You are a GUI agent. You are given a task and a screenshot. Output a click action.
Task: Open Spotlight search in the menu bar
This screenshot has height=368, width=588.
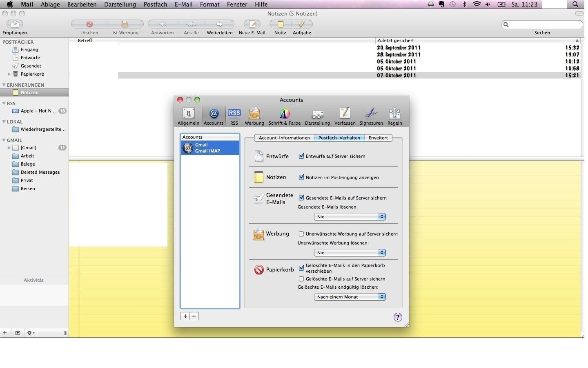(x=575, y=4)
